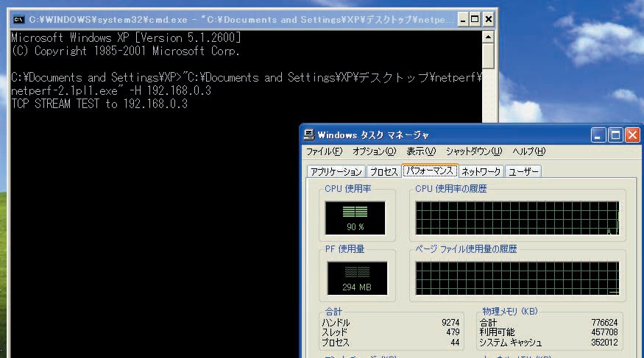This screenshot has height=358, width=644.
Task: Click the ページ ファイル使用量の履歴 graph
Action: (x=517, y=279)
